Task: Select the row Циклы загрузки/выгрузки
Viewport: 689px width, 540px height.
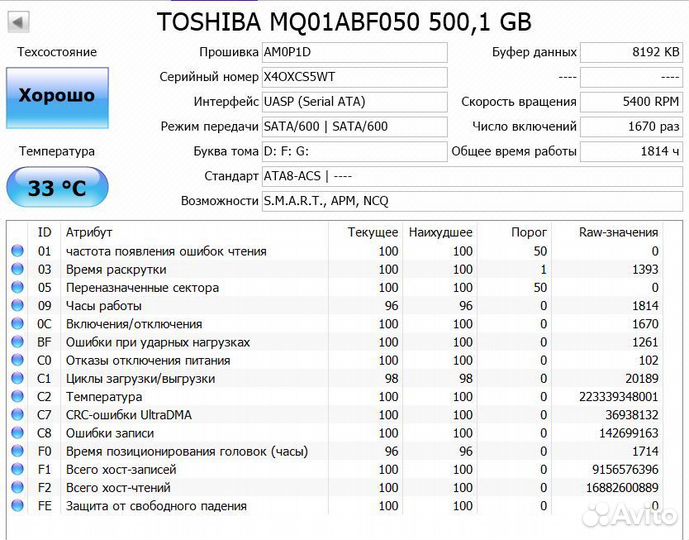Action: [335, 378]
